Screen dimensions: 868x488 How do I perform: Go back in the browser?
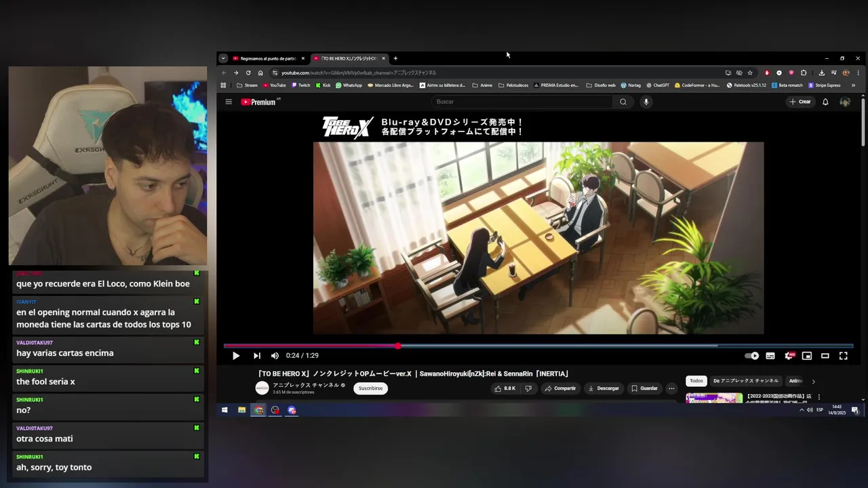pyautogui.click(x=224, y=73)
